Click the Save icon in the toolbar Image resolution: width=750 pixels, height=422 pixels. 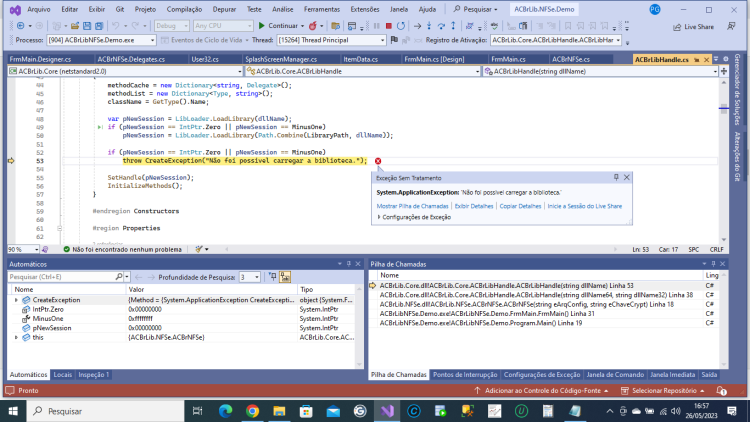tap(87, 26)
